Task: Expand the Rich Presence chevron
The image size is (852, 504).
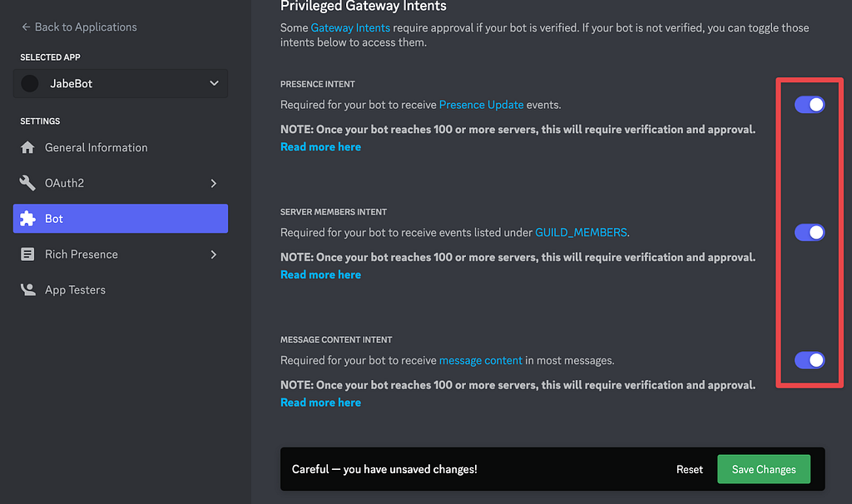Action: (214, 254)
